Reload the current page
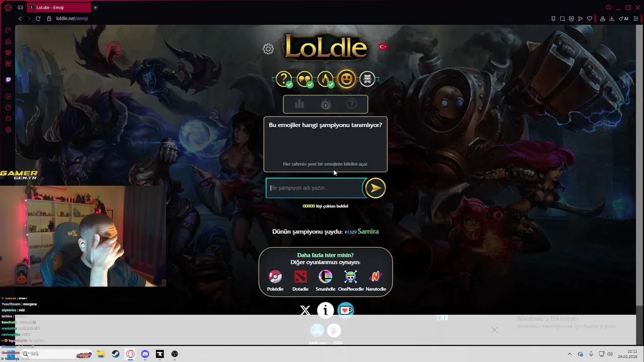The height and width of the screenshot is (362, 644). coord(38,19)
